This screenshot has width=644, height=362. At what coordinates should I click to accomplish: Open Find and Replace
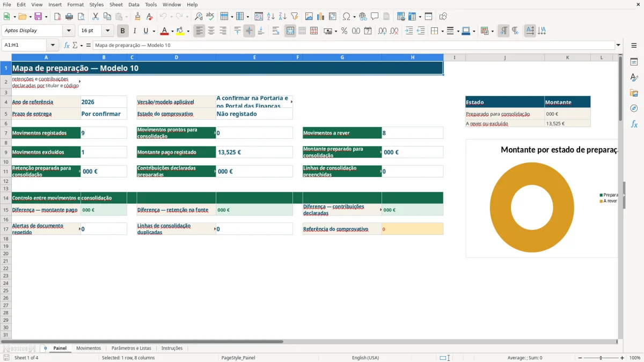pos(199,17)
